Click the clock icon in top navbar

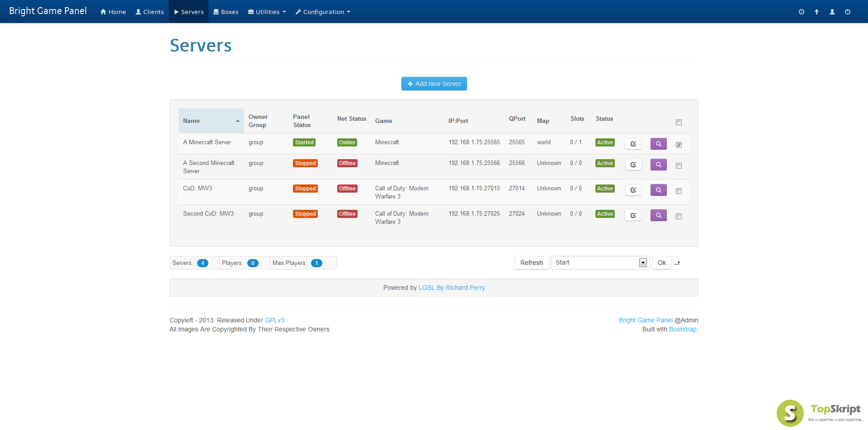[802, 12]
